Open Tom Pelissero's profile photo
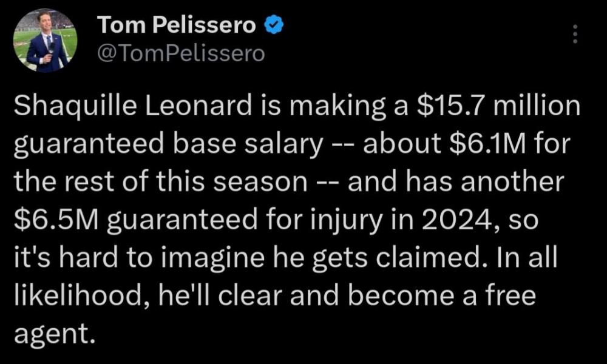607x364 pixels. coord(45,41)
